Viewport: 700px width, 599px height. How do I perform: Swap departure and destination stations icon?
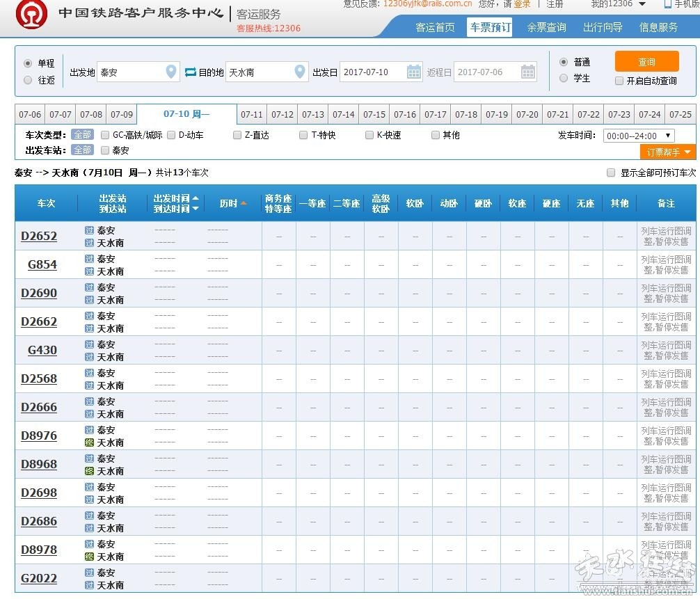(191, 72)
